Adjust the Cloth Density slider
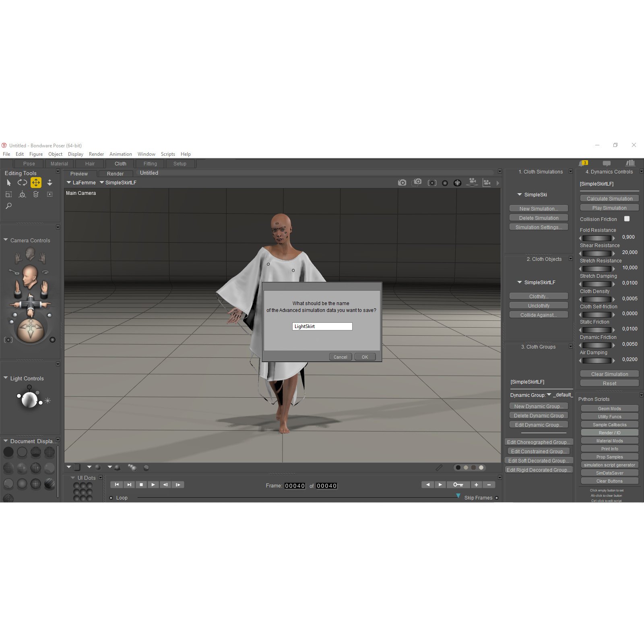 coord(597,299)
